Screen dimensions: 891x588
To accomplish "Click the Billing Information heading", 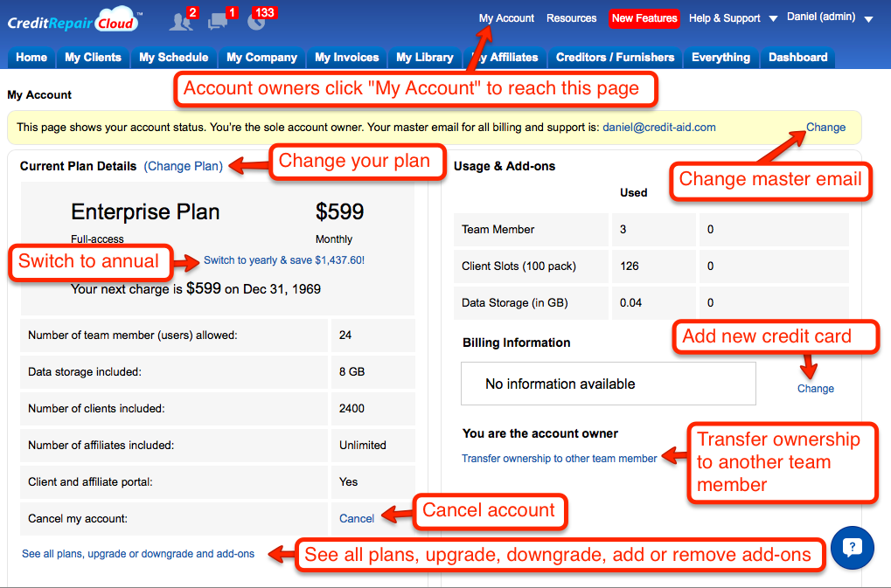I will pos(517,342).
